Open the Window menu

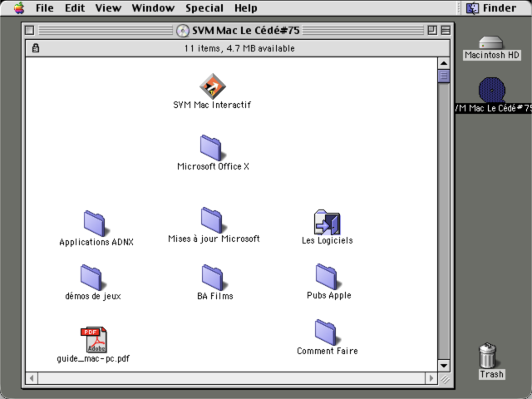click(x=153, y=7)
